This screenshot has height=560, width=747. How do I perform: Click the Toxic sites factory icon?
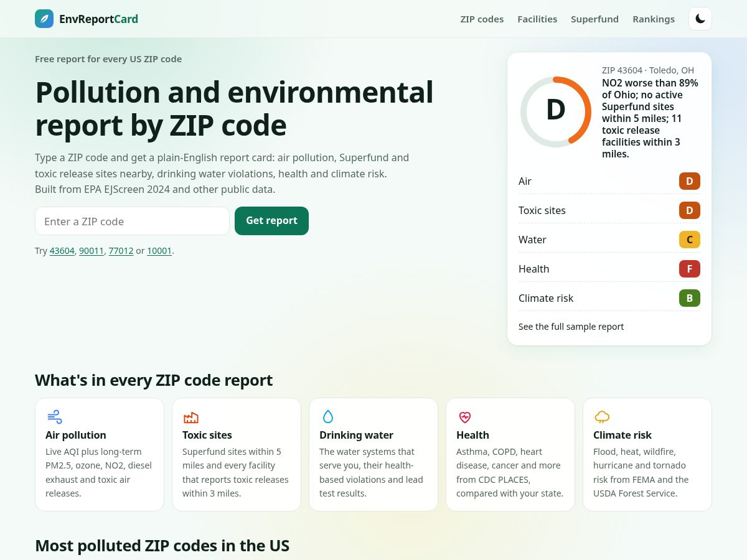click(191, 417)
